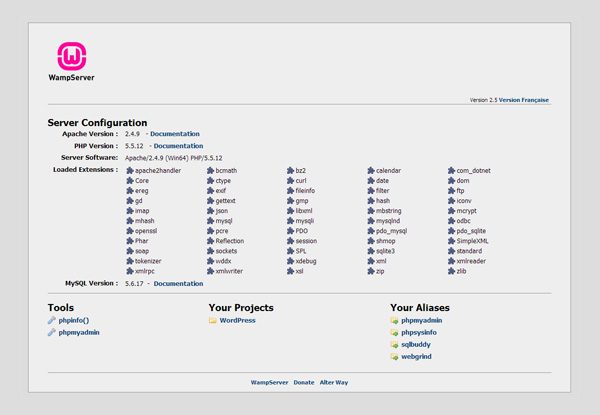The image size is (600, 415).
Task: Click the puzzle icon beside mysqli
Action: pyautogui.click(x=290, y=221)
